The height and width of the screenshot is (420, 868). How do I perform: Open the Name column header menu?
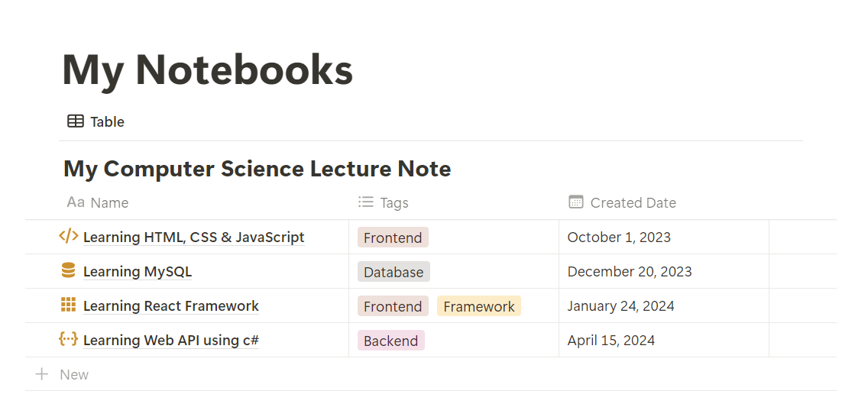[109, 202]
